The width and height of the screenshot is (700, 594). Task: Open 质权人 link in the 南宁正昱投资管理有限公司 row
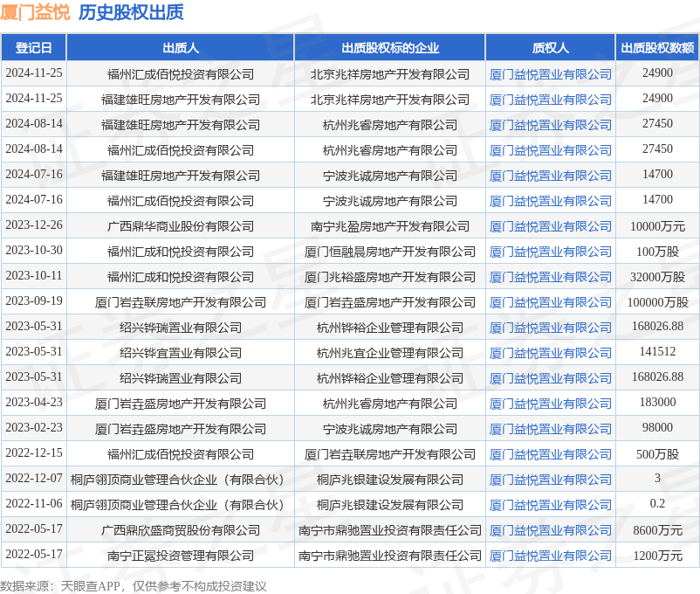(551, 556)
